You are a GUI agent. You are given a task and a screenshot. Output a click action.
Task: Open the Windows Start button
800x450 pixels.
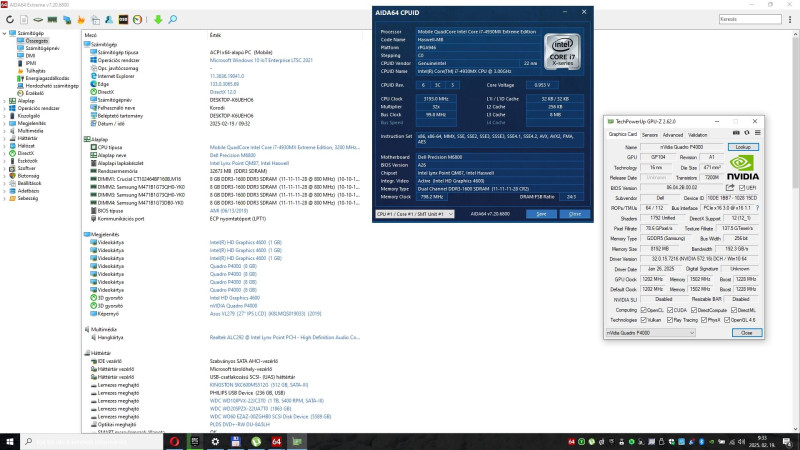point(10,441)
